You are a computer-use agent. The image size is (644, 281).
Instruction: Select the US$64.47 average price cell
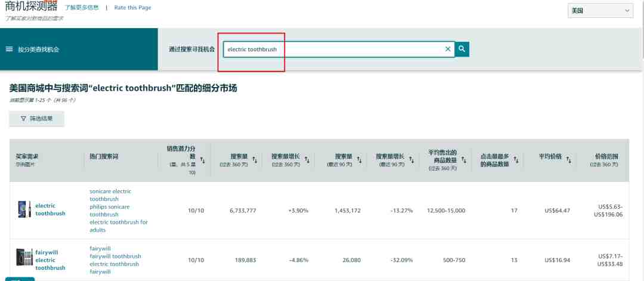tap(558, 211)
